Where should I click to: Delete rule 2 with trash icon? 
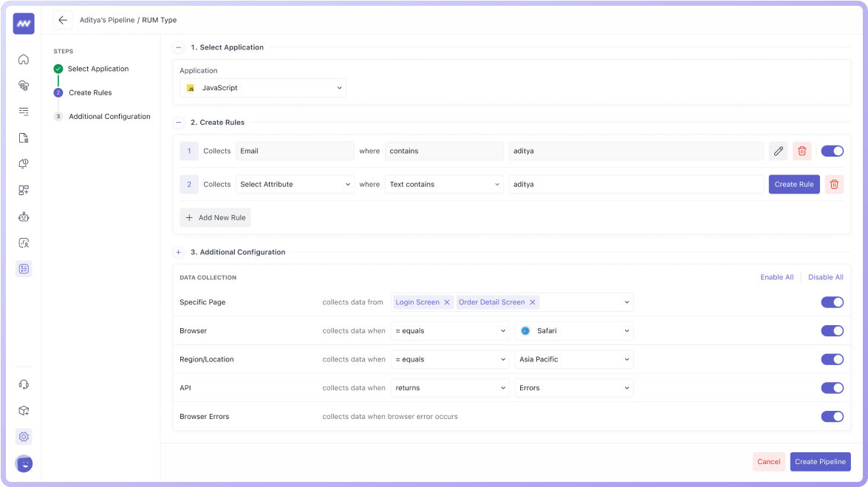point(834,185)
